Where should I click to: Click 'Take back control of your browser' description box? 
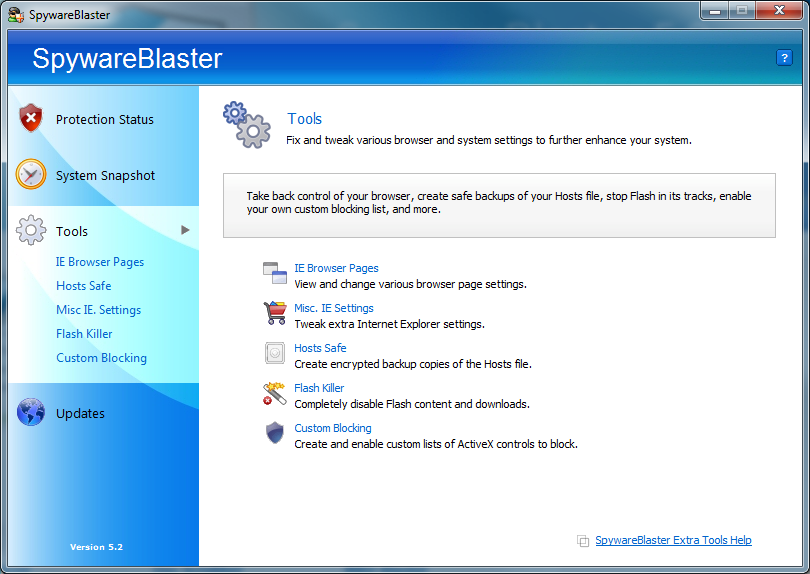[499, 206]
